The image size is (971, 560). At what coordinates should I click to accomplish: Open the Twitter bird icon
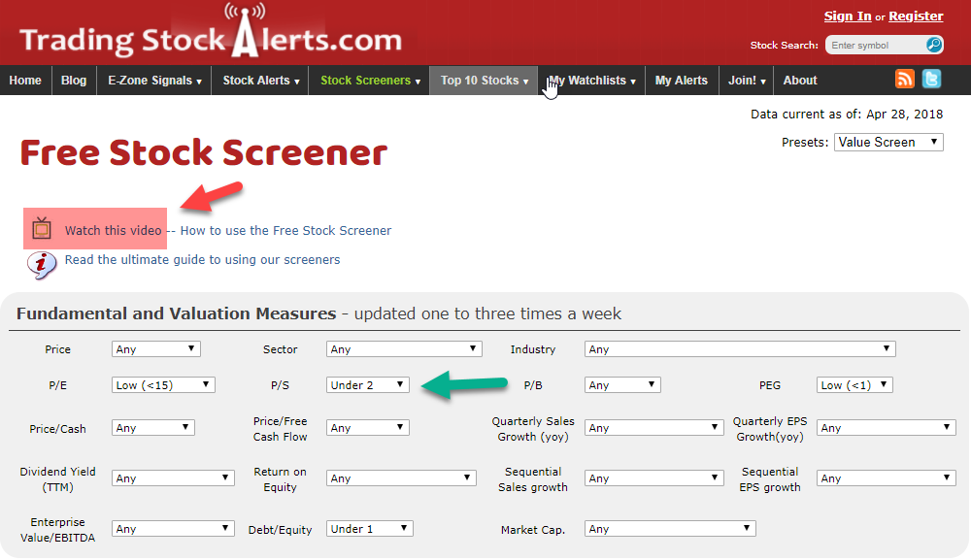point(931,80)
